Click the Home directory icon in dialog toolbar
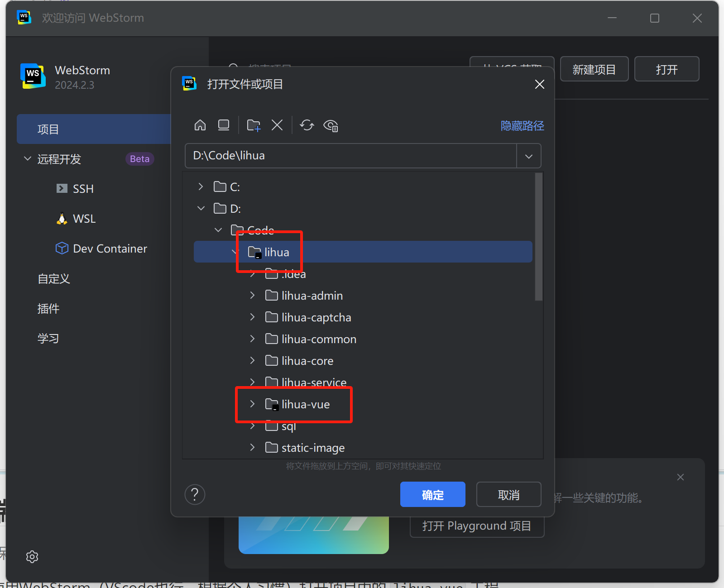The width and height of the screenshot is (724, 588). (200, 125)
